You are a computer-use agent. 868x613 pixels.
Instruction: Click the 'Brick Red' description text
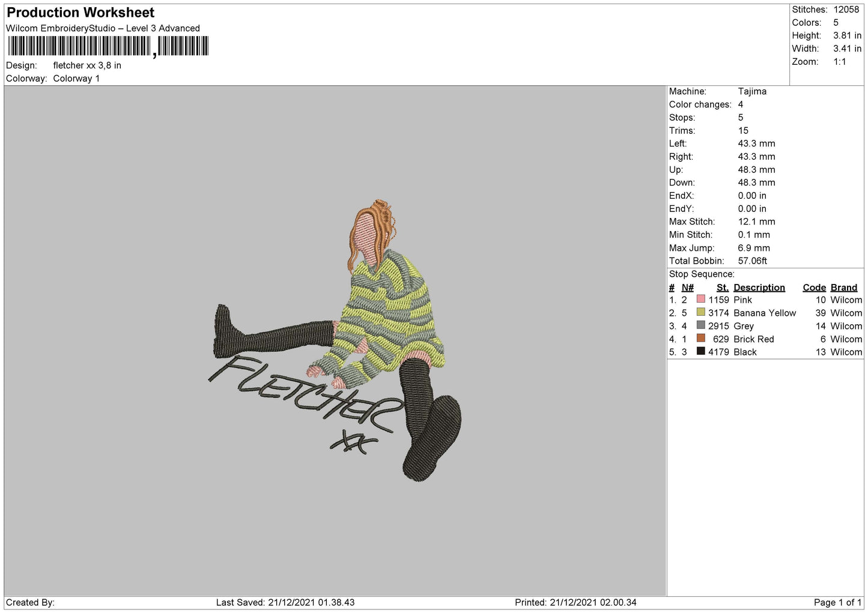[753, 339]
